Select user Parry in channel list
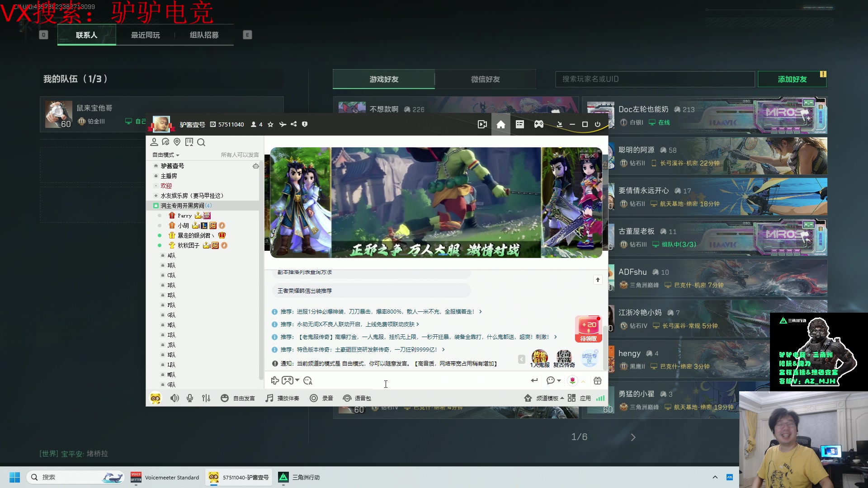This screenshot has height=488, width=868. tap(184, 216)
